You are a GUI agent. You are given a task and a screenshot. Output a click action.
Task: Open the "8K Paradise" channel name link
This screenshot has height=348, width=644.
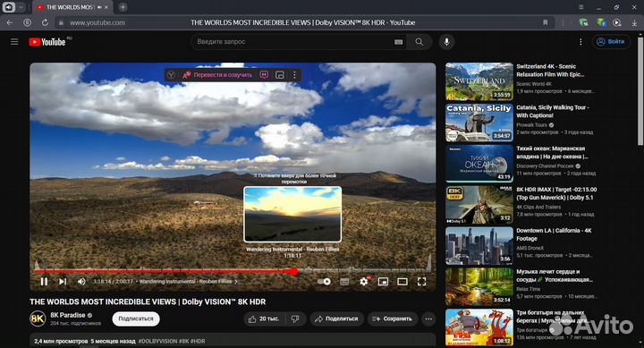68,315
